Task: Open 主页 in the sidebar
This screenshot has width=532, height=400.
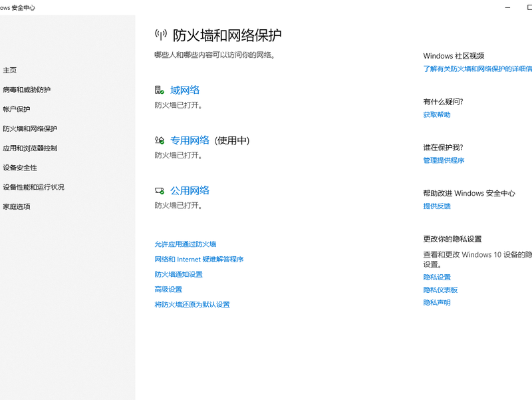Action: click(10, 71)
